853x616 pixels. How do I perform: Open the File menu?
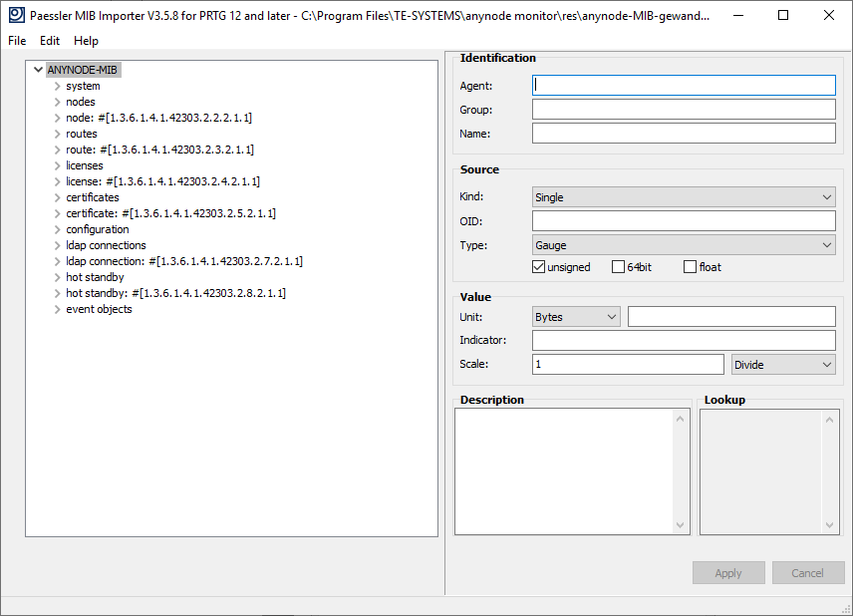pos(16,41)
